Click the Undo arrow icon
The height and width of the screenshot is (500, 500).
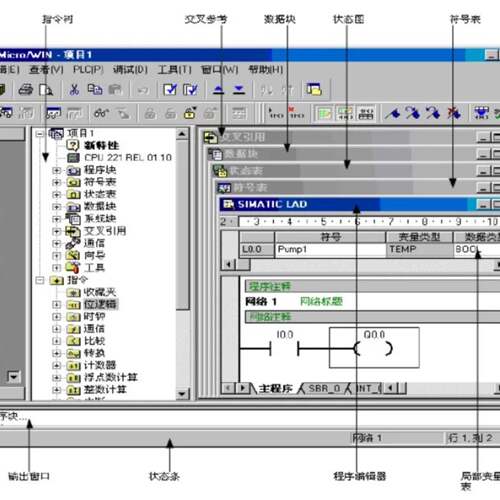click(143, 90)
